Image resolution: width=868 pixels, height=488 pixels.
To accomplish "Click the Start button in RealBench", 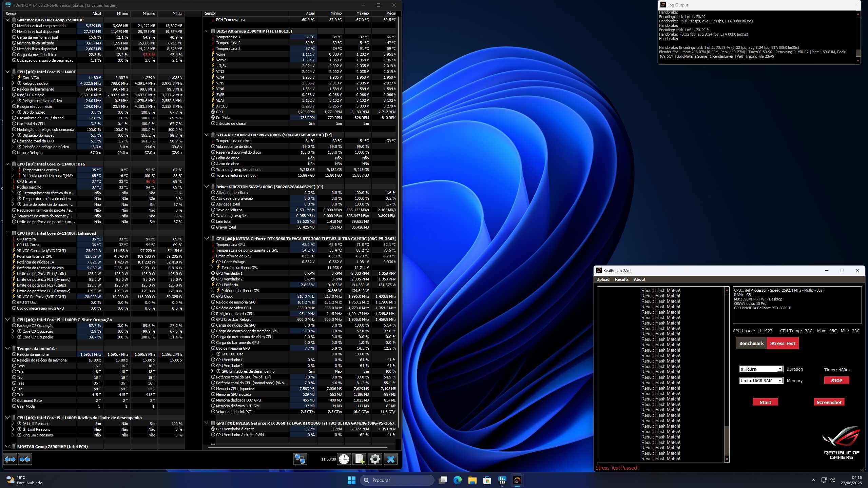I will pos(765,402).
